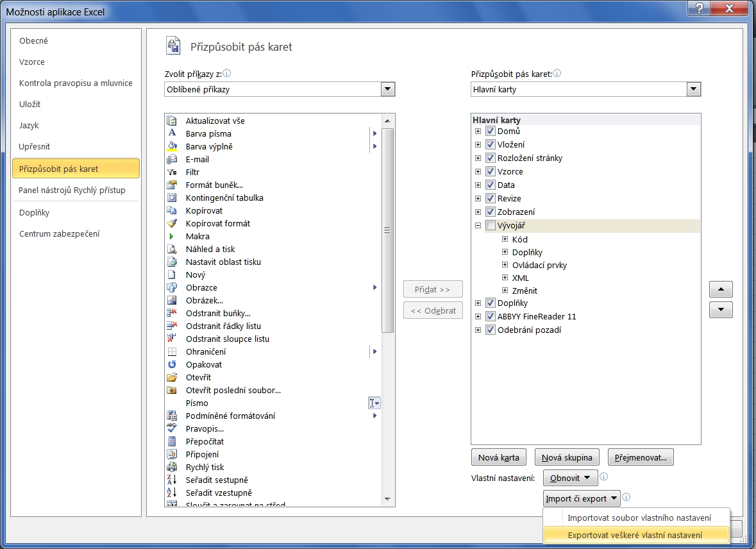Click the Kopírovat icon
The width and height of the screenshot is (756, 549).
click(x=172, y=210)
